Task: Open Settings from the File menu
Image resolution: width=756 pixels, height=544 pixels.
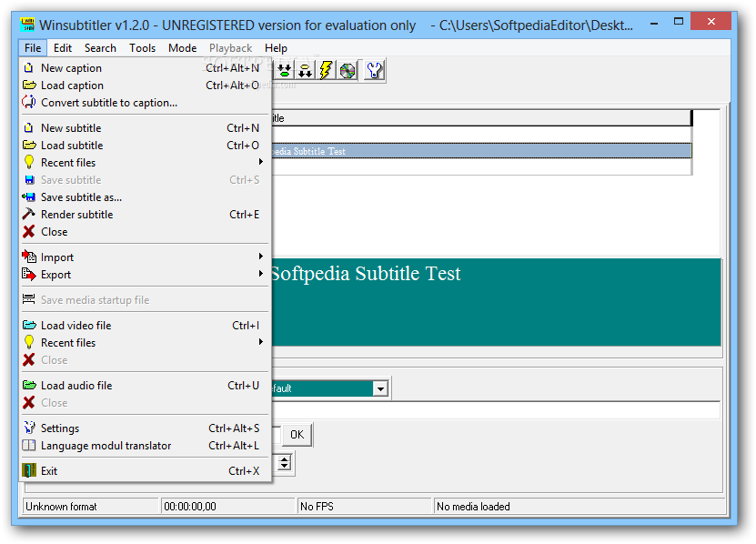Action: coord(144,428)
